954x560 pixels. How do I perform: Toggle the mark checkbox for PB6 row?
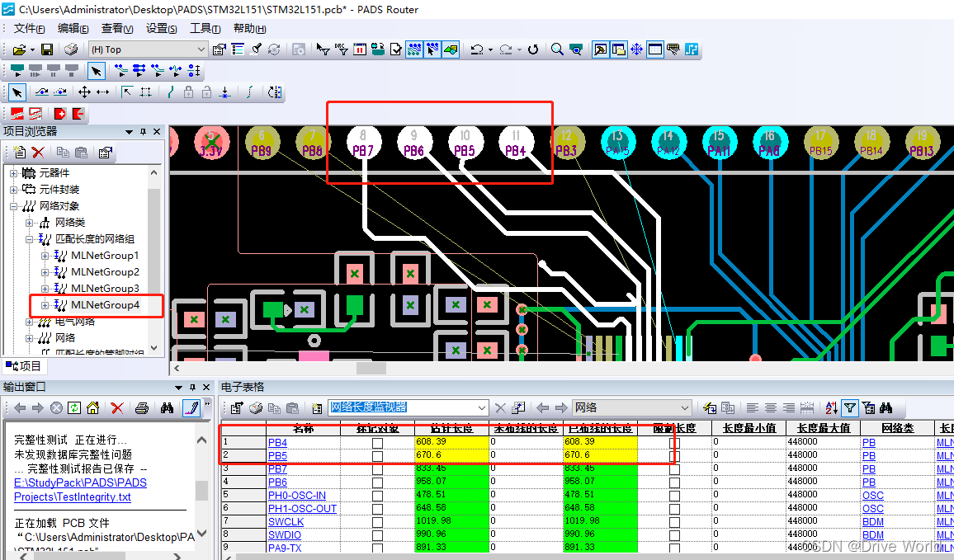coord(377,482)
